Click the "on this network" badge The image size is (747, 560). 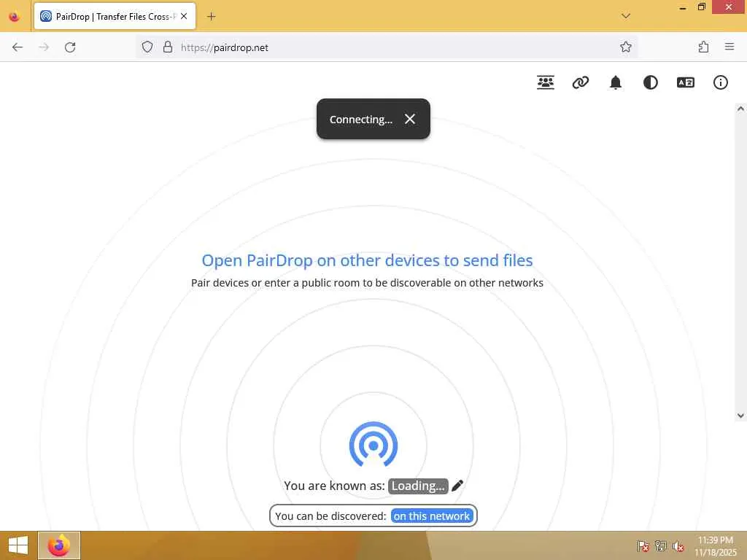click(x=432, y=516)
